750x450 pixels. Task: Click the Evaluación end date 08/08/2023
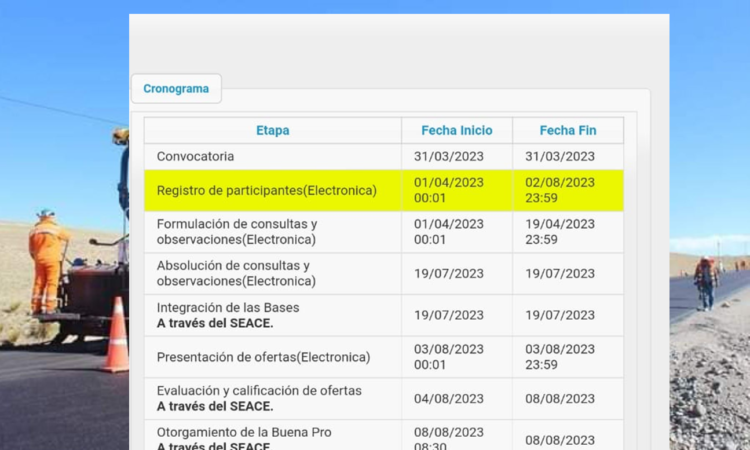[x=560, y=398]
